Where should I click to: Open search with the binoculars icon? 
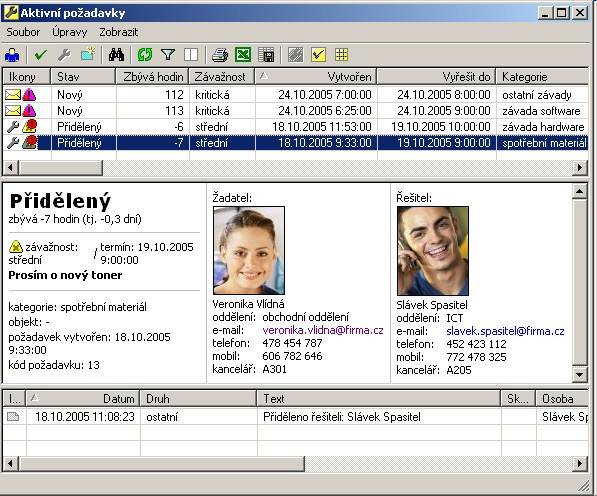pyautogui.click(x=116, y=55)
